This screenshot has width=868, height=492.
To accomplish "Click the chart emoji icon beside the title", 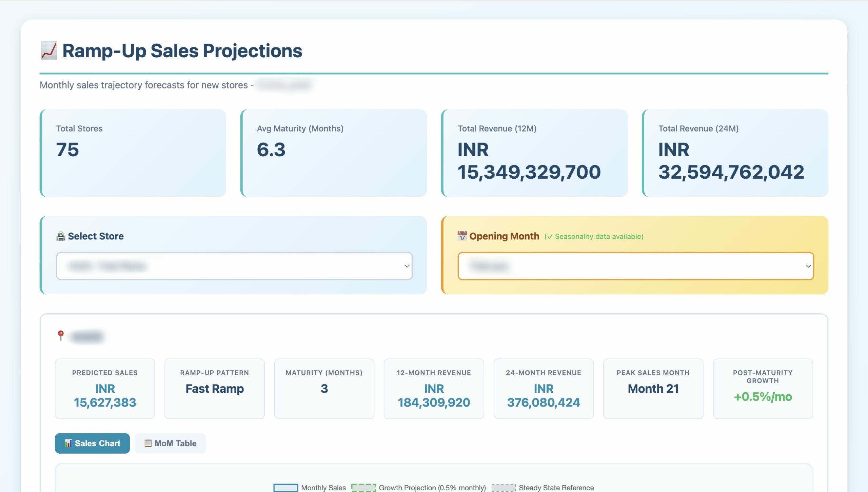I will [49, 51].
